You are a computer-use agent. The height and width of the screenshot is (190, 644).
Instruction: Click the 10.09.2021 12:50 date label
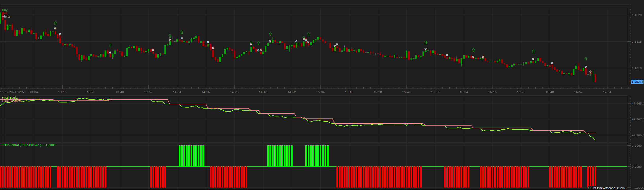(x=13, y=92)
